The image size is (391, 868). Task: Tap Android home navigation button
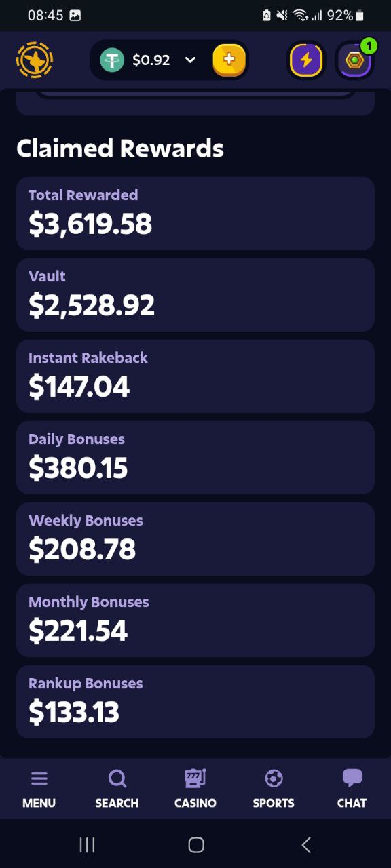[196, 844]
